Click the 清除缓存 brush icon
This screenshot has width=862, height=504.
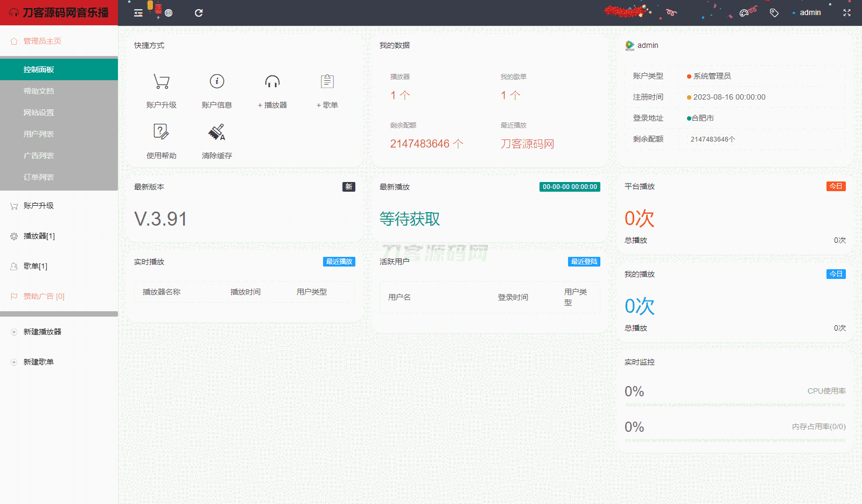click(x=217, y=132)
